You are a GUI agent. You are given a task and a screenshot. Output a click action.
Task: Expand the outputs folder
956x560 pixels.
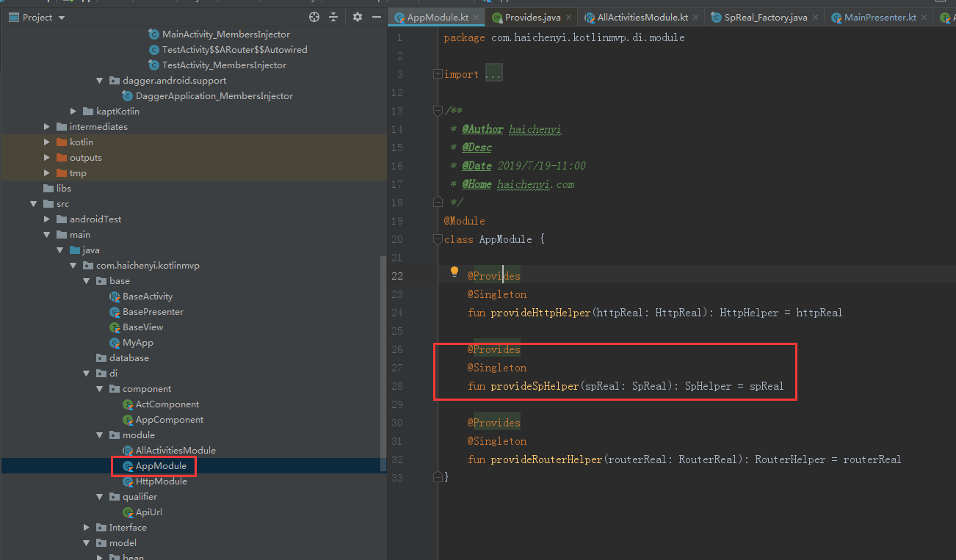coord(48,158)
